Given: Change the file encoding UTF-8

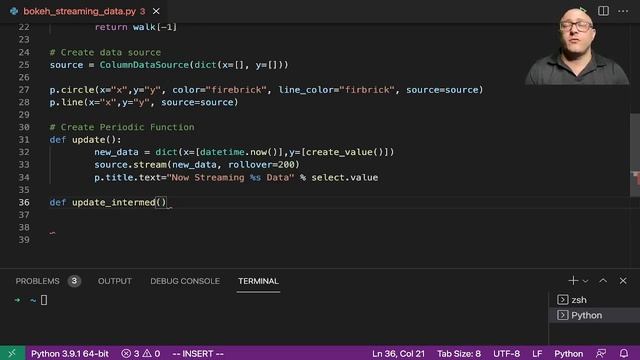Looking at the screenshot, I should tap(507, 353).
